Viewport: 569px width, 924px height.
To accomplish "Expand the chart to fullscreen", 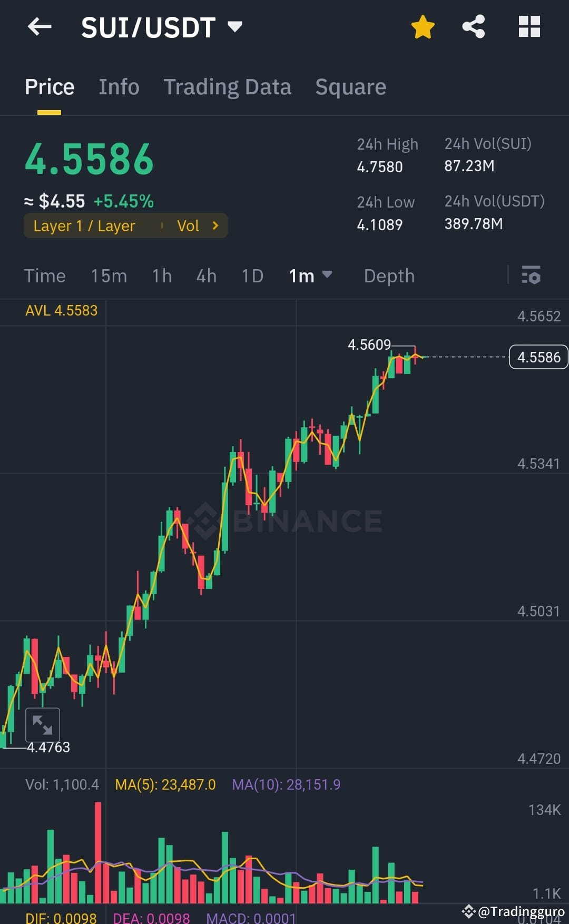I will tap(43, 725).
